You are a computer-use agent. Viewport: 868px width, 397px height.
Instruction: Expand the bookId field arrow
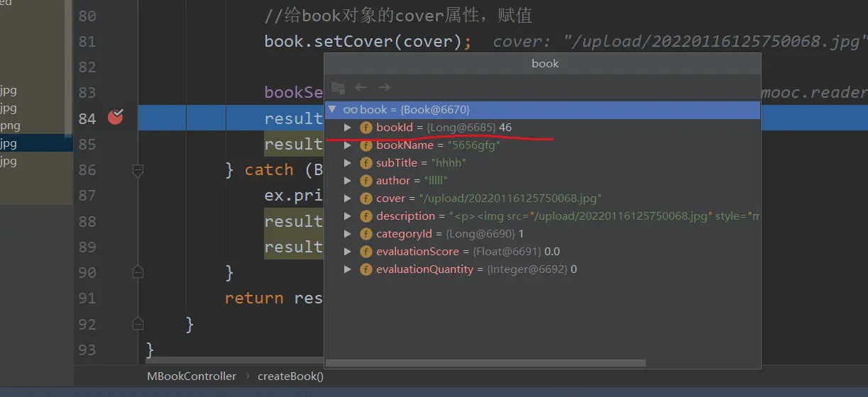click(x=347, y=128)
